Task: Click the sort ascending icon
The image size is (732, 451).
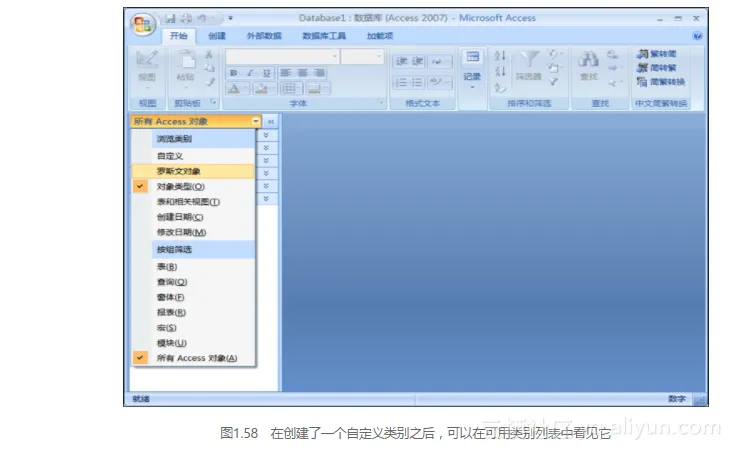Action: [500, 56]
